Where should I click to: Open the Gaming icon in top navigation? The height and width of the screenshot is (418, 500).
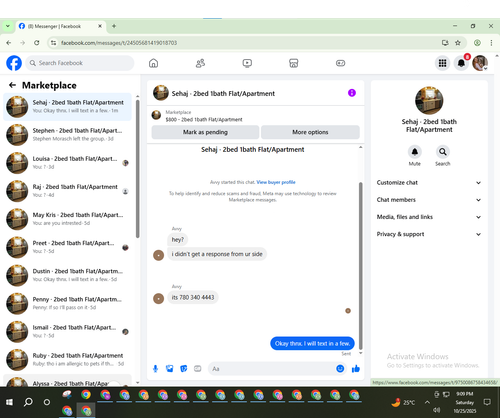[x=340, y=63]
